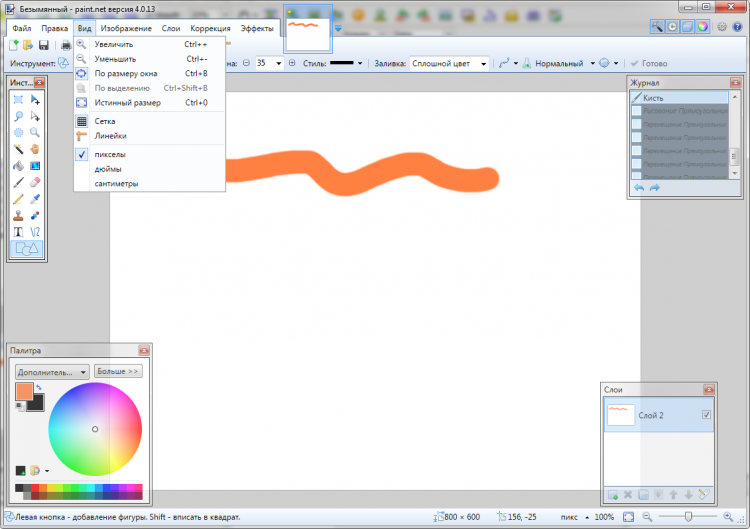Open the Нормальный blend mode dropdown
Viewport: 750px width, 529px height.
click(593, 63)
